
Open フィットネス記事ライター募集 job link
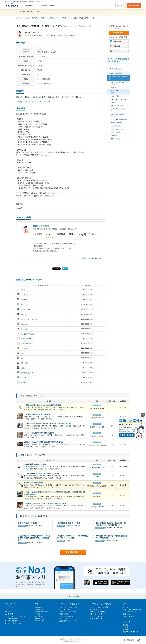(x=45, y=503)
